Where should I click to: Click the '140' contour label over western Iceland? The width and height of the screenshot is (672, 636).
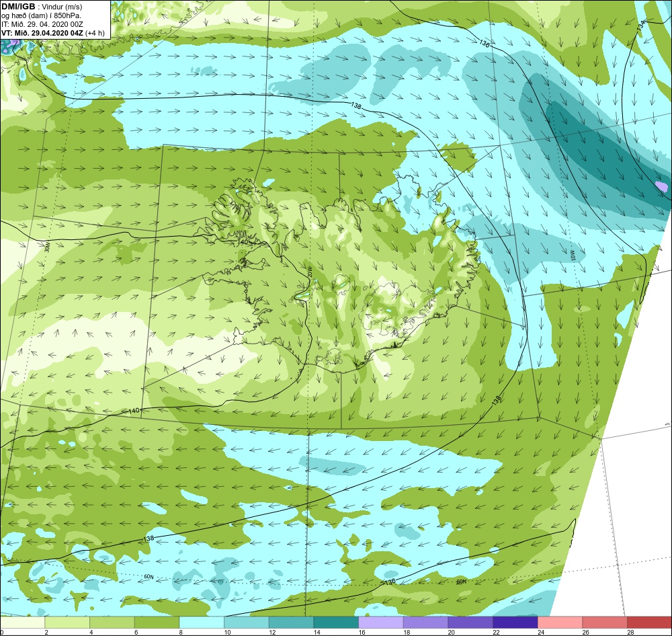(x=243, y=242)
